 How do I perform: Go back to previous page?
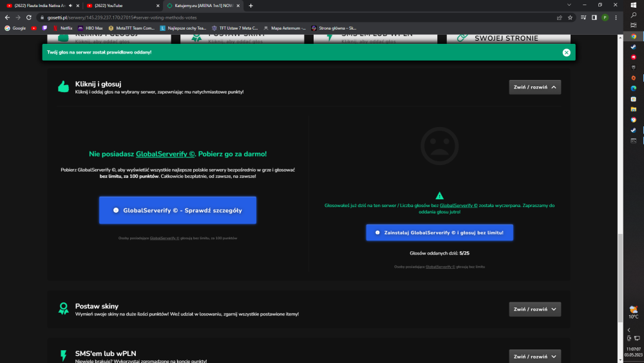[7, 17]
